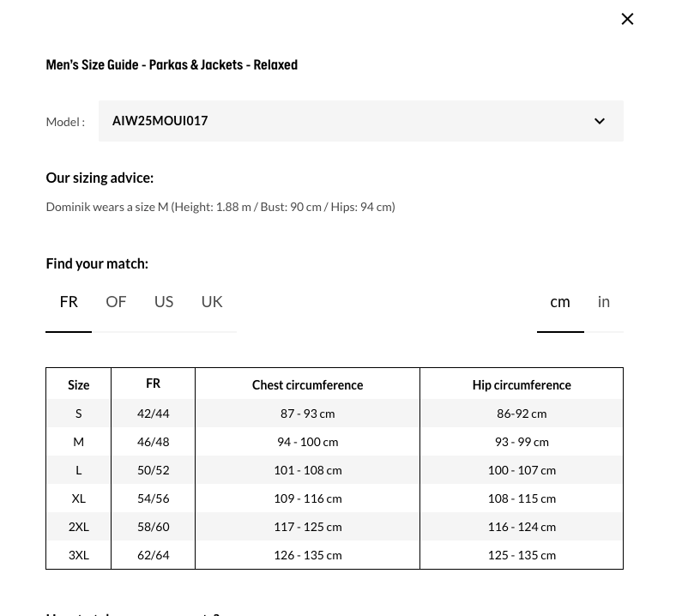This screenshot has height=616, width=694.
Task: Select the size M row
Action: (78, 442)
